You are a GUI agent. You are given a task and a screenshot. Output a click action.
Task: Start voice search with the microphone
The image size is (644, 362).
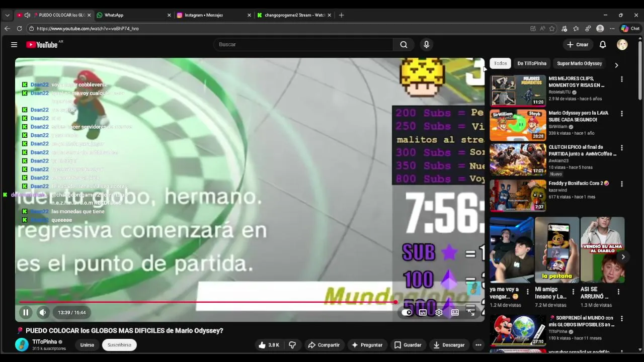(x=426, y=45)
